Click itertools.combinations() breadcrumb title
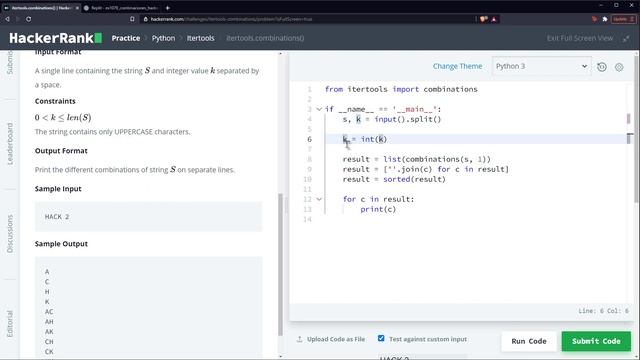This screenshot has height=360, width=640. 265,38
